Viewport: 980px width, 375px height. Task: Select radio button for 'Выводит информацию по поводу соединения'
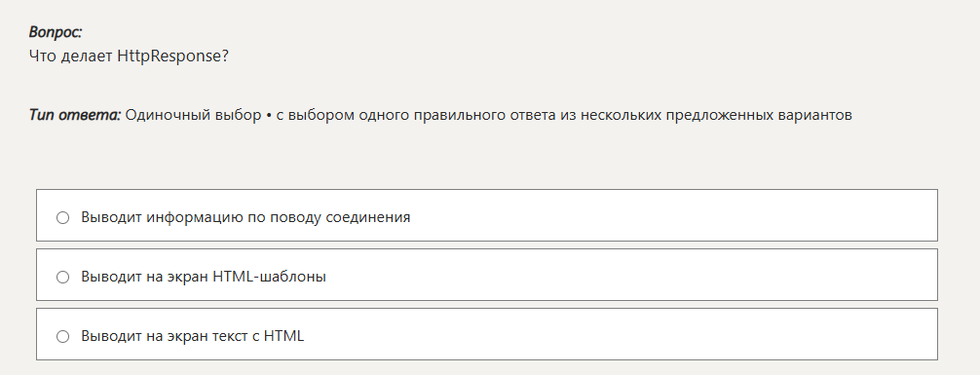click(62, 217)
